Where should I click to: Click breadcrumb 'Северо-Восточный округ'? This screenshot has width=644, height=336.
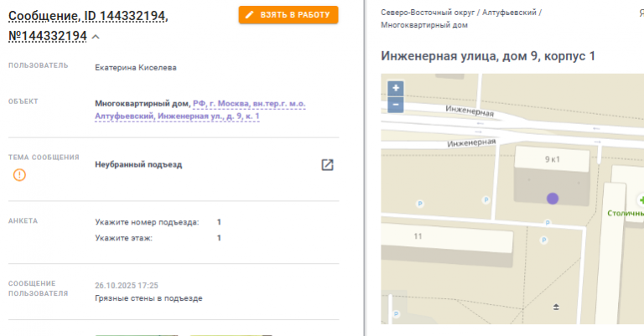tap(428, 13)
